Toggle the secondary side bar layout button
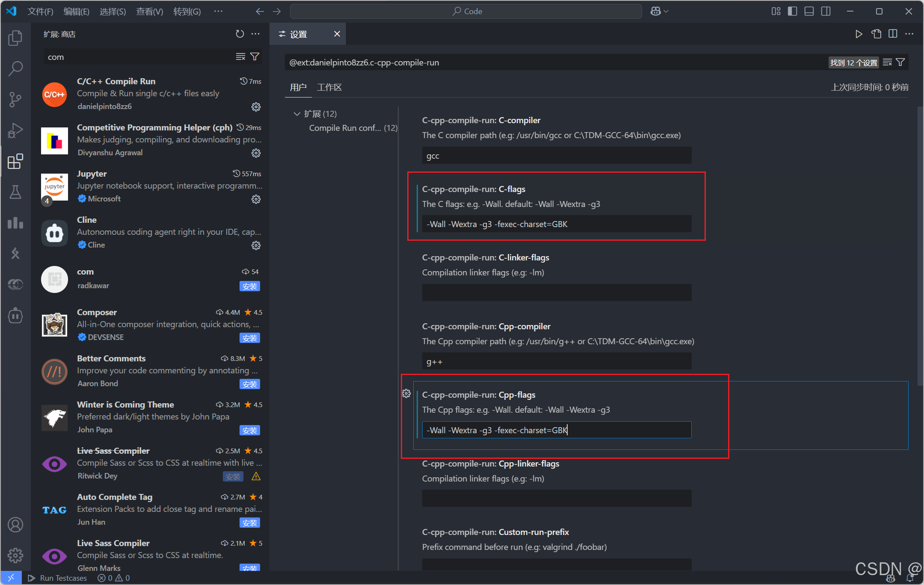Screen dimensions: 924x585 [826, 12]
